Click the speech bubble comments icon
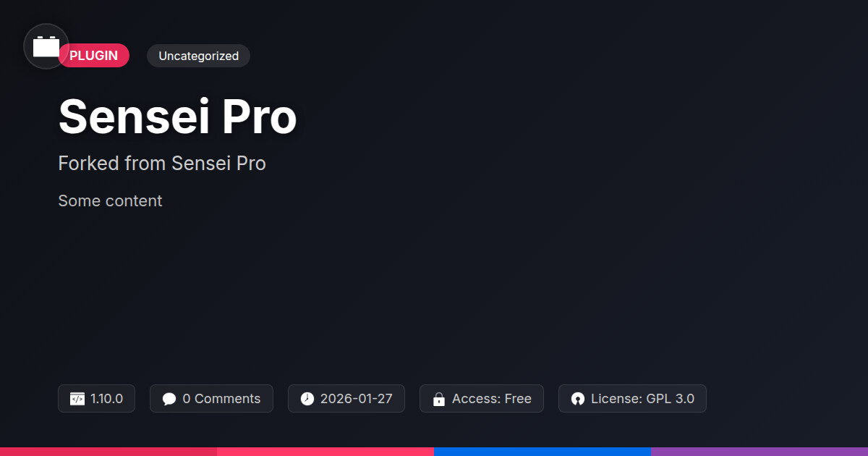The image size is (868, 456). [x=169, y=399]
